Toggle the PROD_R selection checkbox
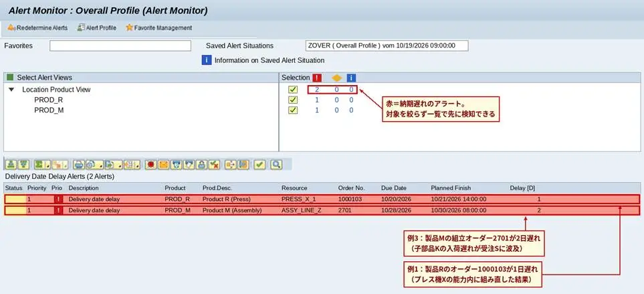 pyautogui.click(x=293, y=100)
